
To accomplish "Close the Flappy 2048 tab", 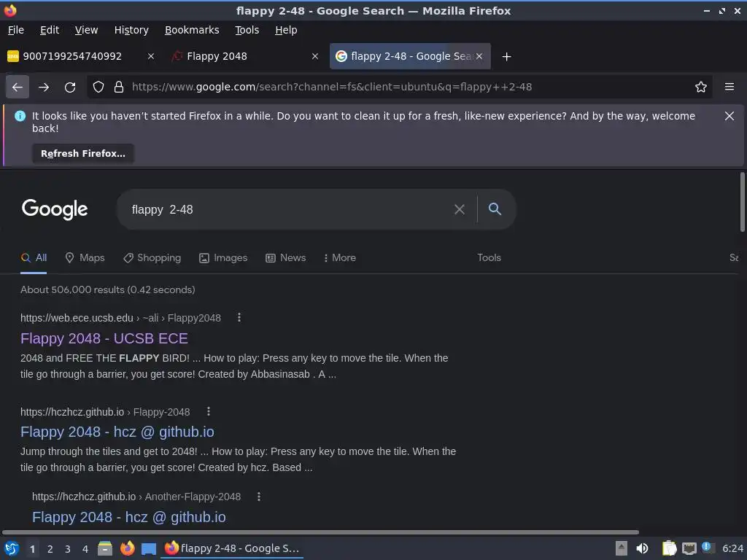I will click(315, 56).
